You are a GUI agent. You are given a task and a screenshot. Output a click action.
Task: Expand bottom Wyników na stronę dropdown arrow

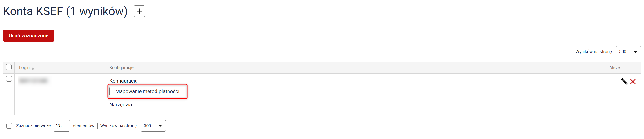tap(160, 126)
